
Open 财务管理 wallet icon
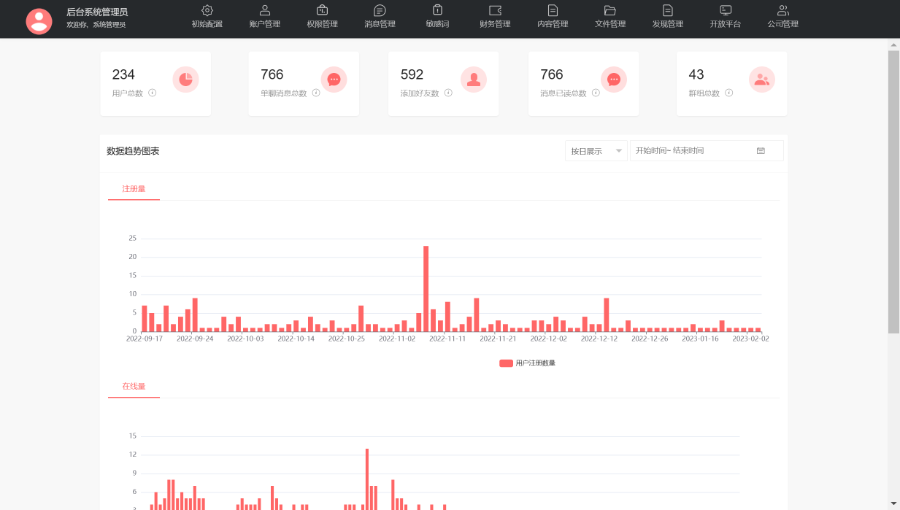click(x=495, y=10)
